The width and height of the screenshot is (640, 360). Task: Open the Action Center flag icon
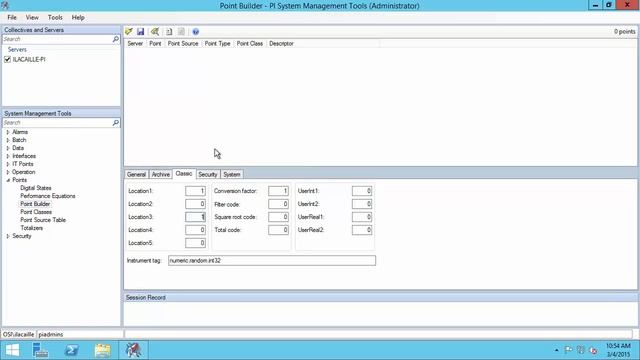click(x=569, y=350)
